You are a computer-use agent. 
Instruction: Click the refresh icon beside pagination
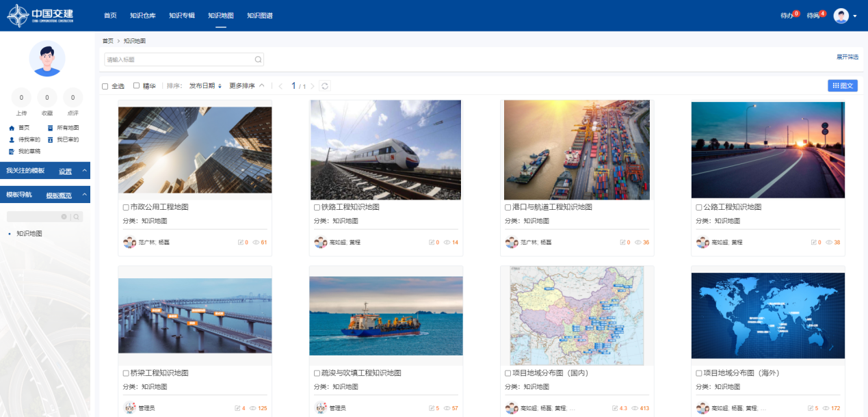(x=325, y=86)
